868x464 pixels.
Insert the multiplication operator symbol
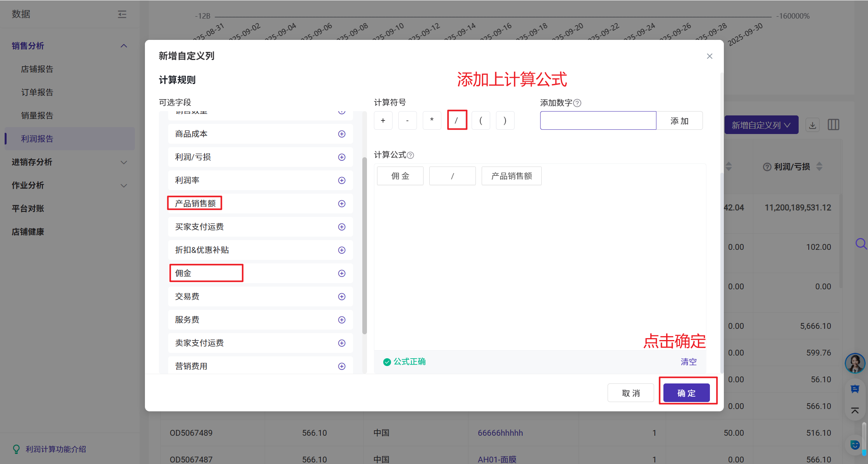click(432, 120)
